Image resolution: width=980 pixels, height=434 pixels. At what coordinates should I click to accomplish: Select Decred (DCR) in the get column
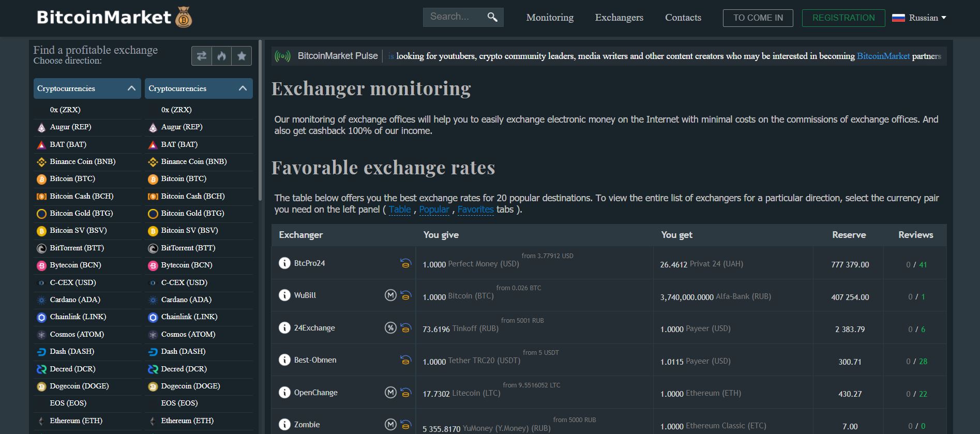tap(199, 369)
